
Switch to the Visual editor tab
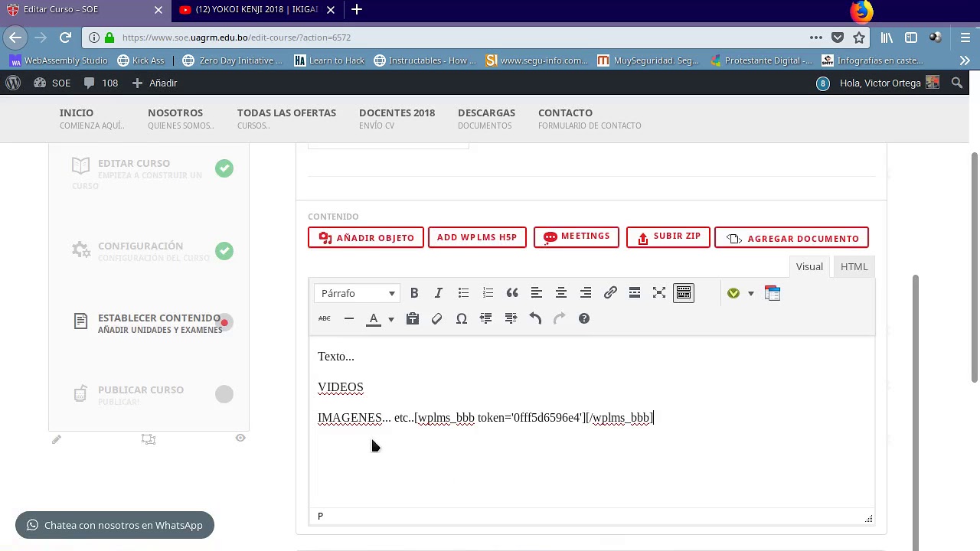pos(809,266)
